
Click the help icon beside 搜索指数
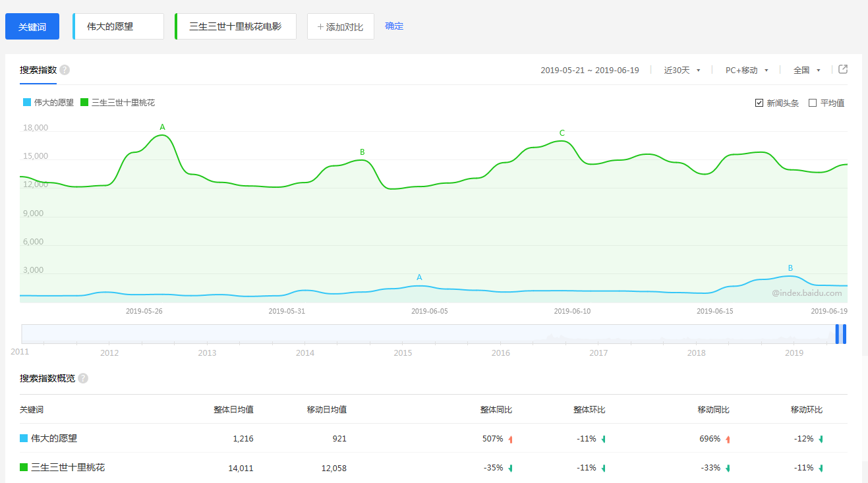pos(65,71)
